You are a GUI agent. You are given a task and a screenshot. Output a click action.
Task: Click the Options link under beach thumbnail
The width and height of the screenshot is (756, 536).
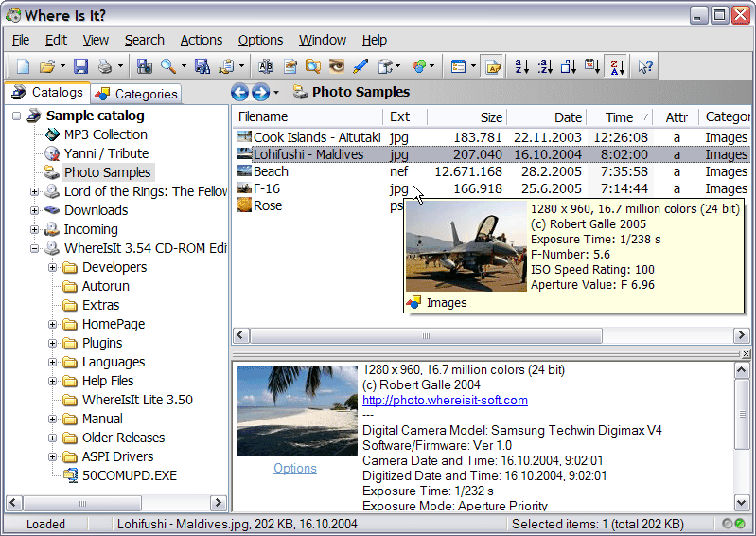pyautogui.click(x=295, y=468)
